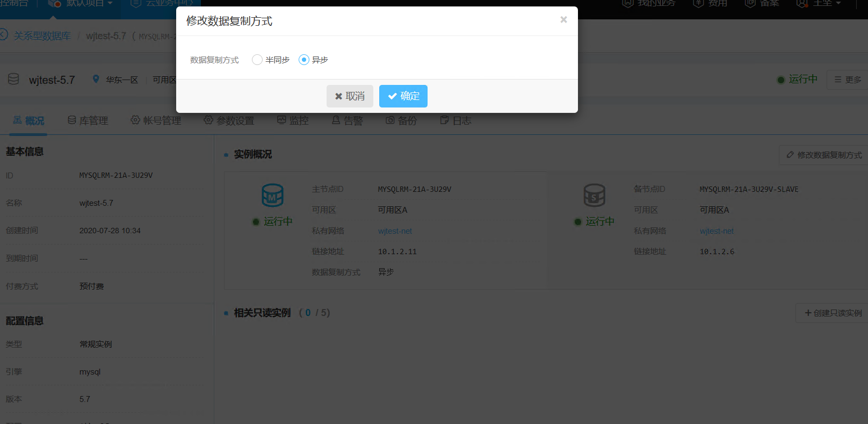Click the 创建只读实例 button
This screenshot has width=868, height=424.
[x=832, y=313]
